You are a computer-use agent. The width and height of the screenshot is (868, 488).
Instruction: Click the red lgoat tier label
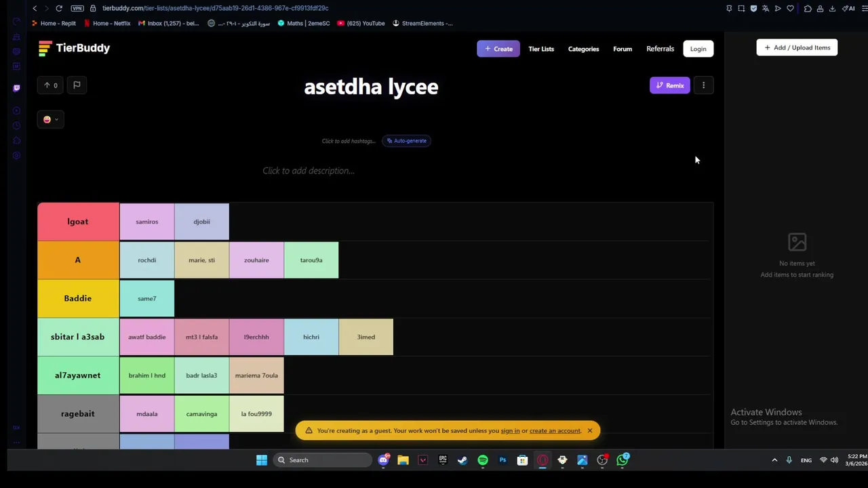[78, 222]
